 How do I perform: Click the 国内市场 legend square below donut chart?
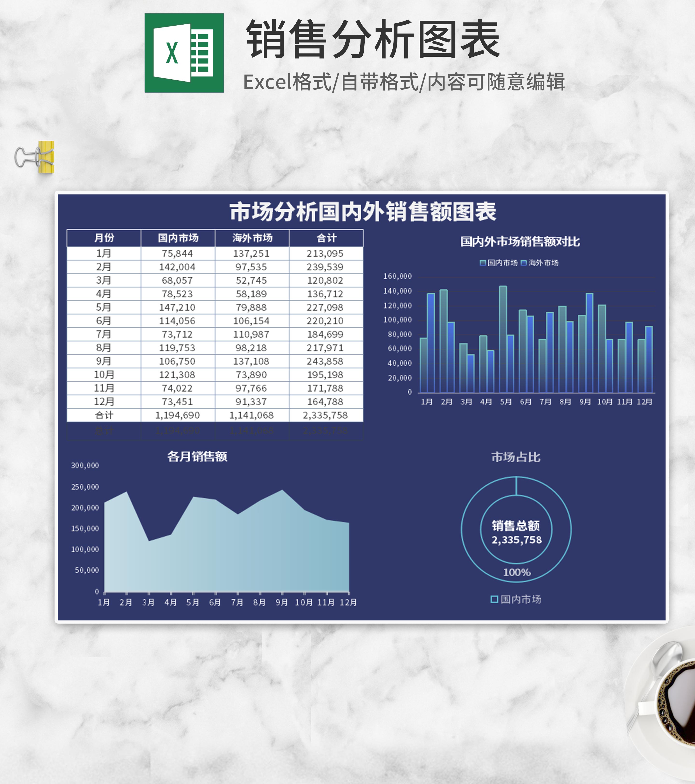pos(494,599)
